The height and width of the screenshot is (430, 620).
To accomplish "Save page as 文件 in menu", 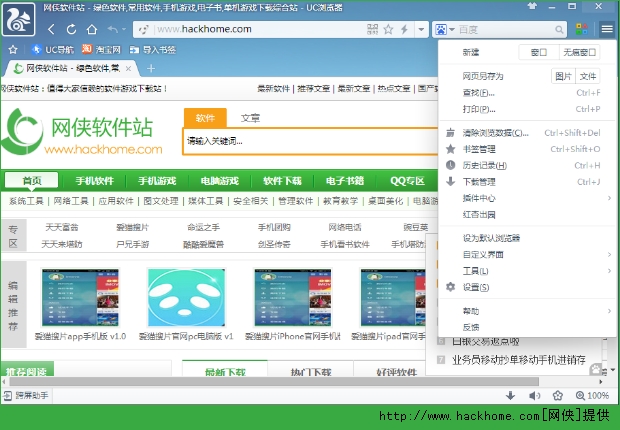I will pyautogui.click(x=588, y=76).
